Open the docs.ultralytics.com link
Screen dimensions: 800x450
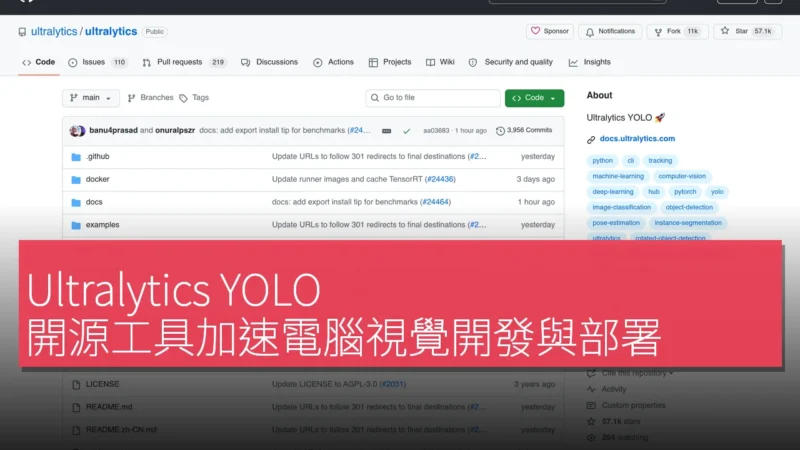(637, 139)
